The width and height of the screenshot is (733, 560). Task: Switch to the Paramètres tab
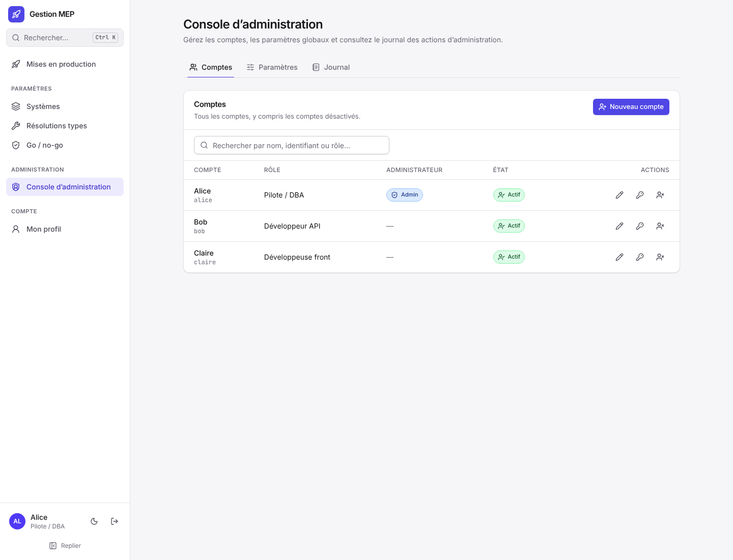(272, 67)
